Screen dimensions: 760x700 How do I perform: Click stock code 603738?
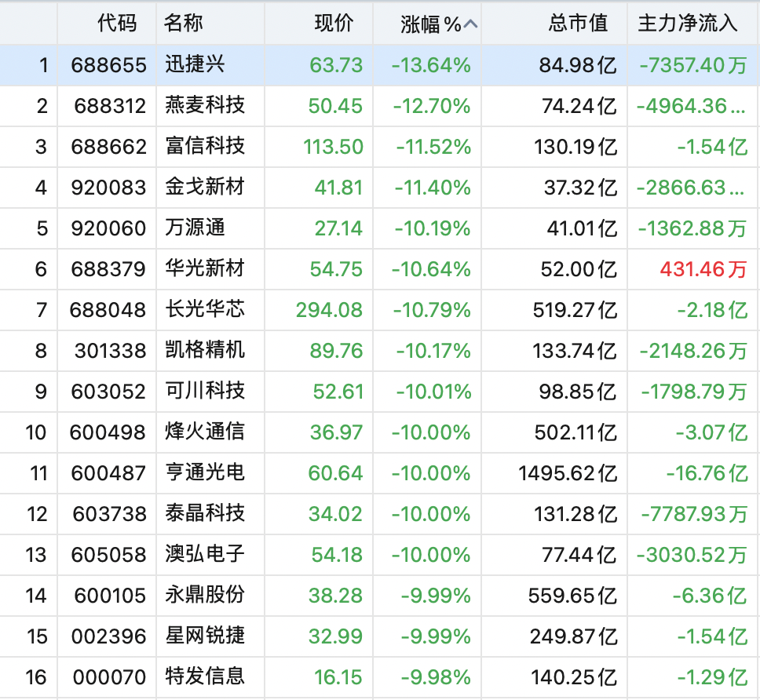tap(110, 514)
